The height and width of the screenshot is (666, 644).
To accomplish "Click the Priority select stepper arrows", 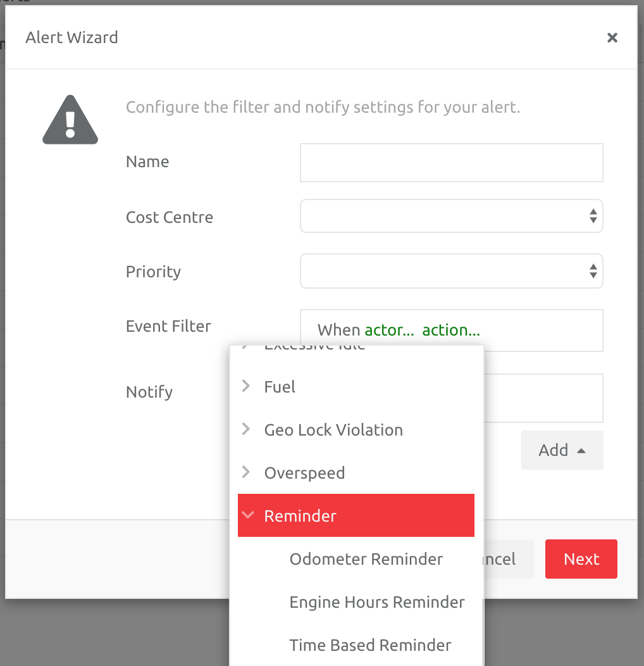I will 593,271.
